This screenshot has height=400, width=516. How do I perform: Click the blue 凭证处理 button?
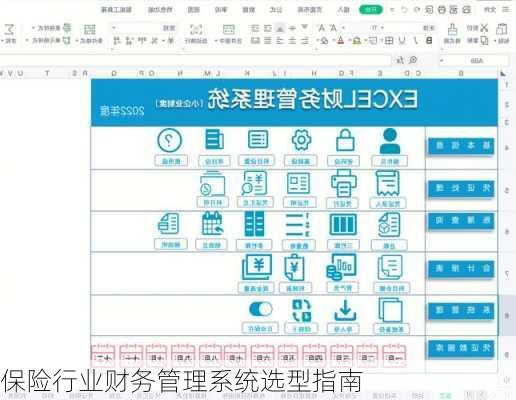tap(461, 188)
